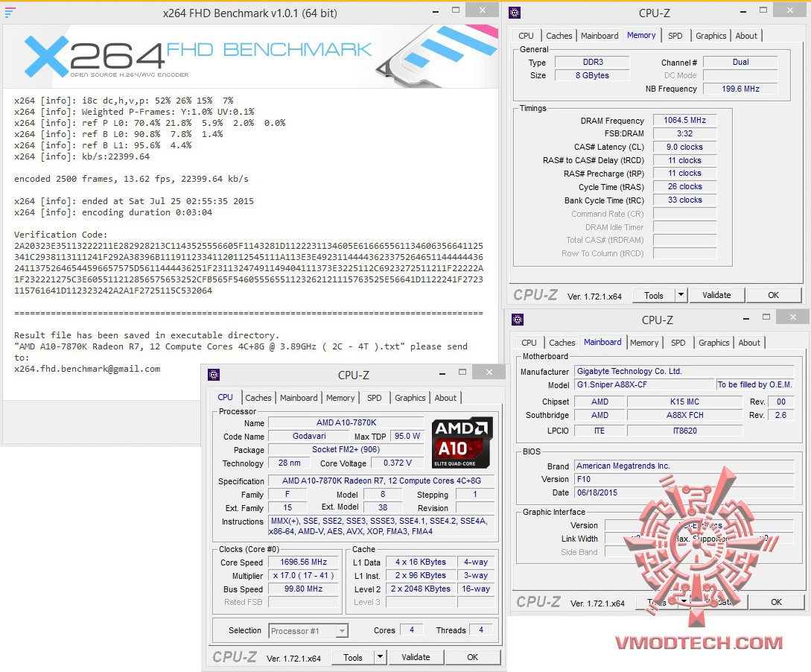This screenshot has height=672, width=811.
Task: Switch to CPU tab in Memory window
Action: [x=526, y=36]
